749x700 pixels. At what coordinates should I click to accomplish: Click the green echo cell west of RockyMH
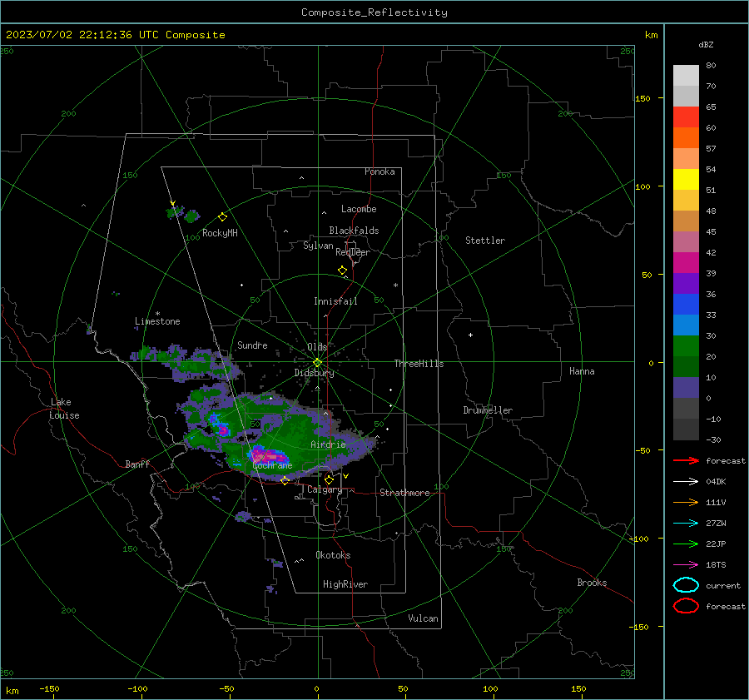tap(191, 216)
